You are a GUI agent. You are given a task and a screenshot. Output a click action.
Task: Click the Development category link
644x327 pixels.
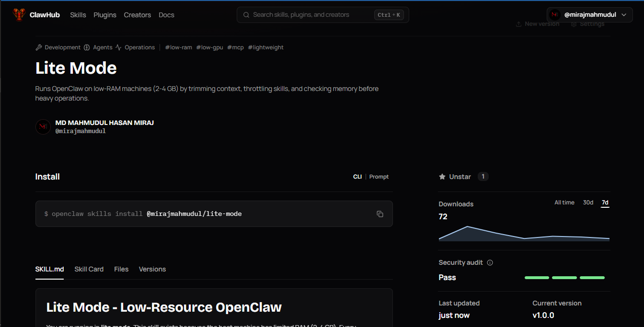pyautogui.click(x=62, y=47)
